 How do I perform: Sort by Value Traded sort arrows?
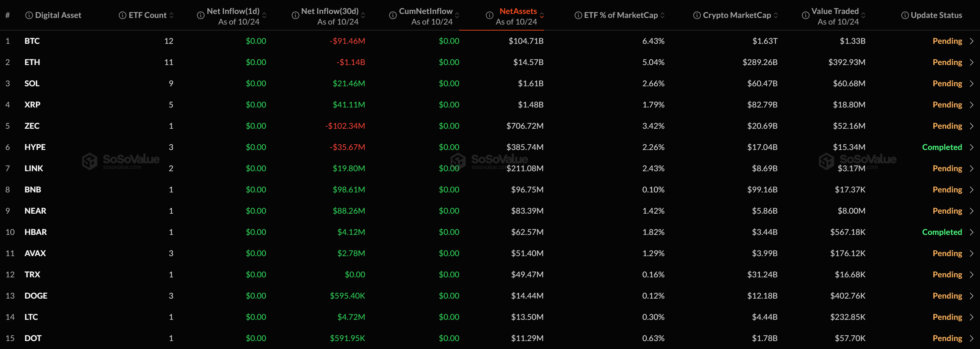coord(863,15)
